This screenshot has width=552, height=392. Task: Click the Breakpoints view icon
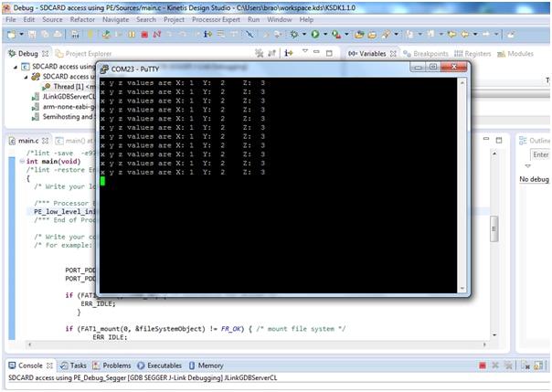point(407,54)
